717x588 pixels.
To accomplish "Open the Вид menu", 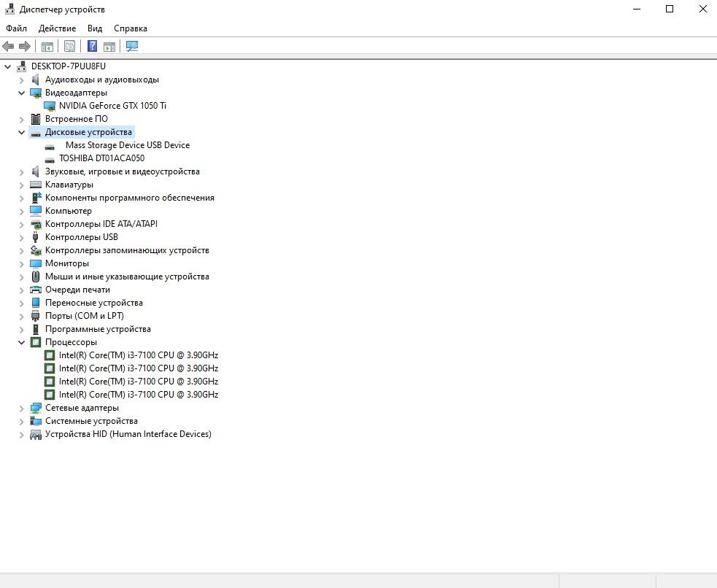I will 95,28.
